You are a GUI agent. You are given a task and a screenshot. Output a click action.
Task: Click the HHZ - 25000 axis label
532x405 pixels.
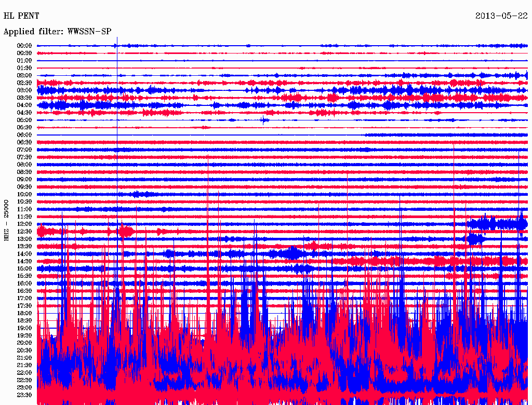(6, 220)
